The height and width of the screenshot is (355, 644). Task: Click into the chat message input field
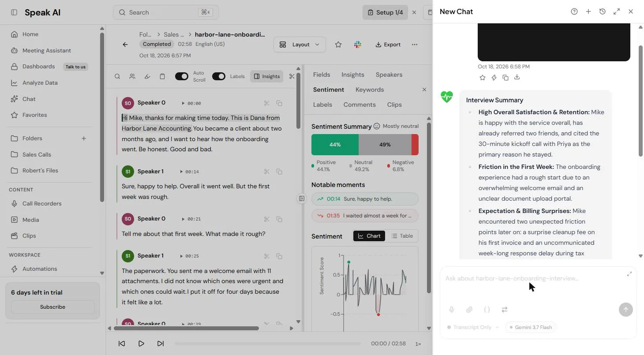(x=534, y=279)
